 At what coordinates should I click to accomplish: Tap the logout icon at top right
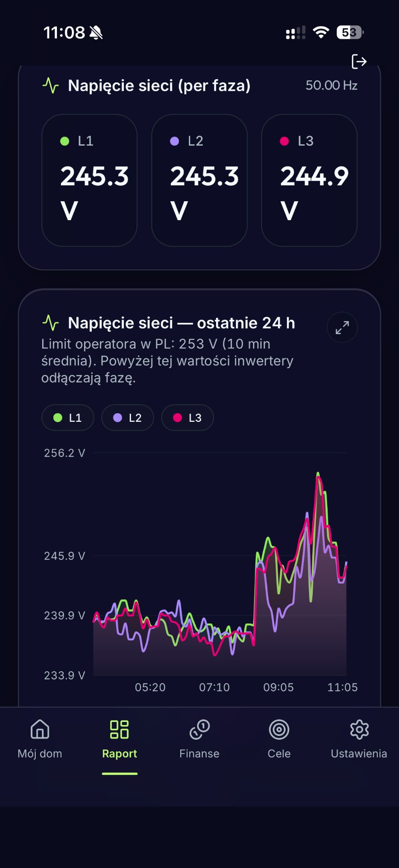[x=359, y=61]
